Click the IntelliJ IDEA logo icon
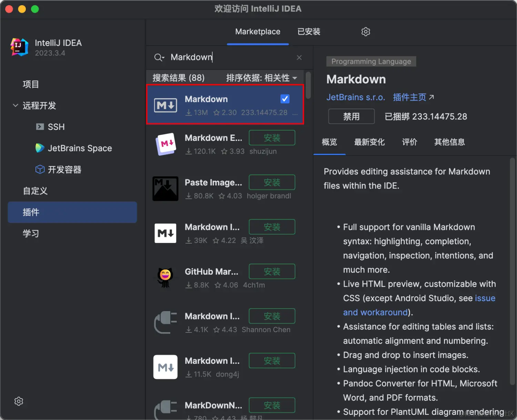Screen dimensions: 517x420 tap(19, 47)
